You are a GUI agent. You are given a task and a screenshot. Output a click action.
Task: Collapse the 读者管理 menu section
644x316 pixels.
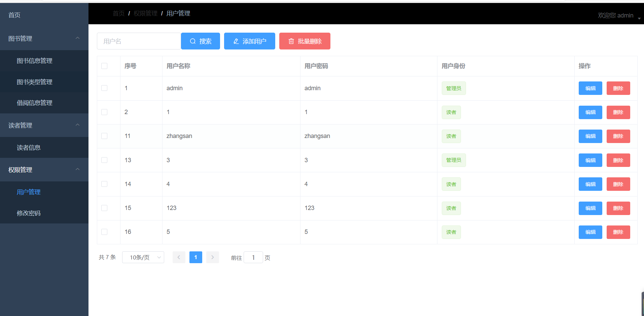(44, 125)
